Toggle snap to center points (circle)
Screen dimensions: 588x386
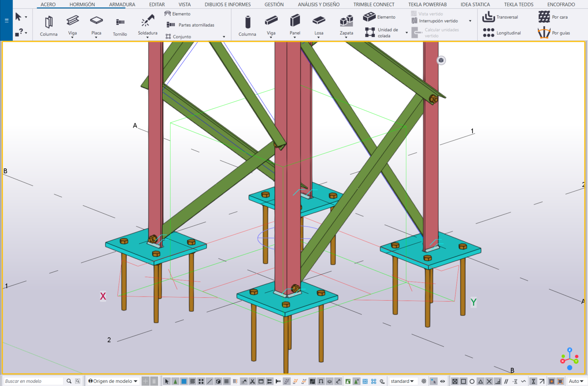pos(472,381)
